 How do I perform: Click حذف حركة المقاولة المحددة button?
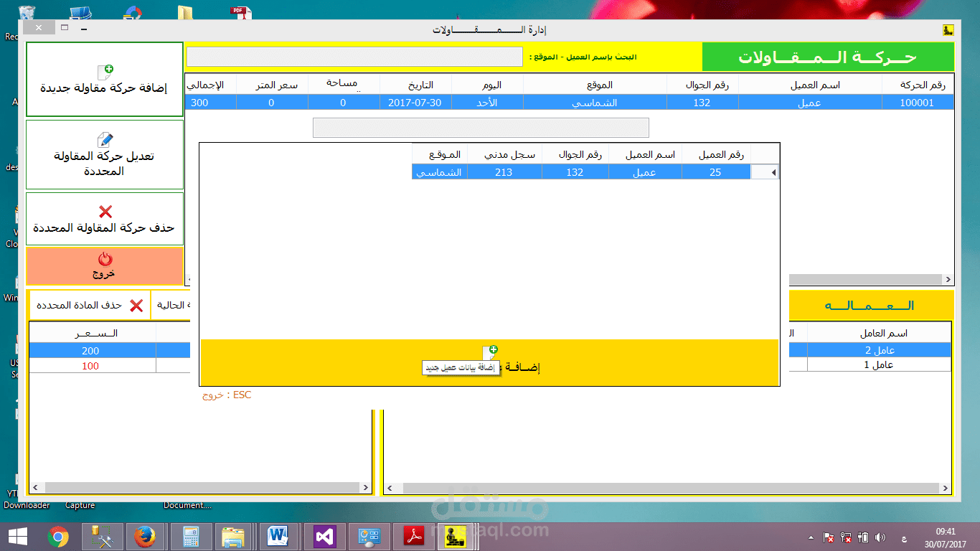[105, 219]
